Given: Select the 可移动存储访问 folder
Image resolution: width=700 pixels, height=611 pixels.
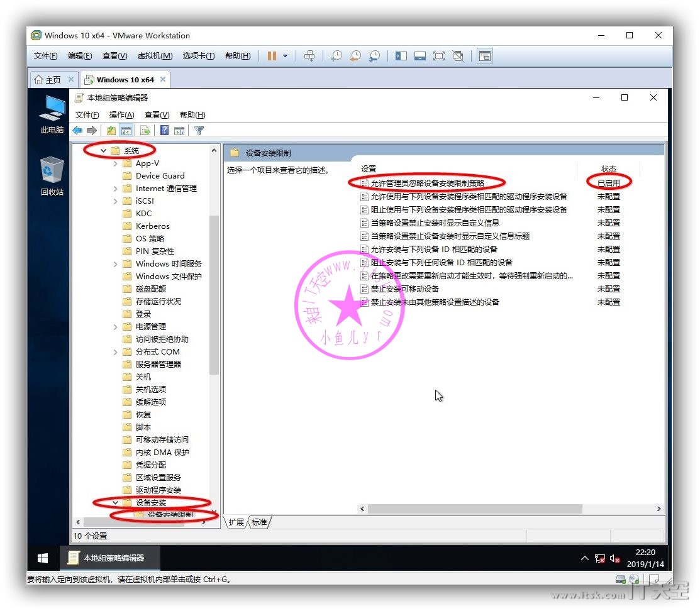Looking at the screenshot, I should tap(162, 439).
